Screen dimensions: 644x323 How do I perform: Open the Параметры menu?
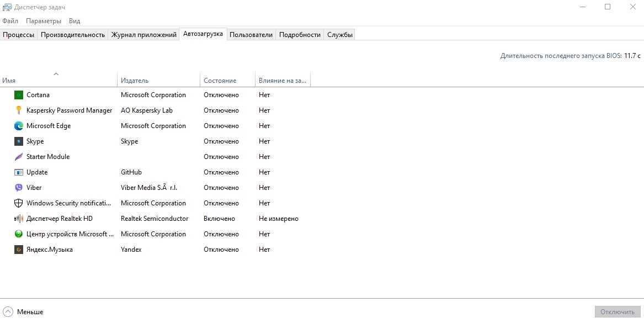pyautogui.click(x=44, y=21)
